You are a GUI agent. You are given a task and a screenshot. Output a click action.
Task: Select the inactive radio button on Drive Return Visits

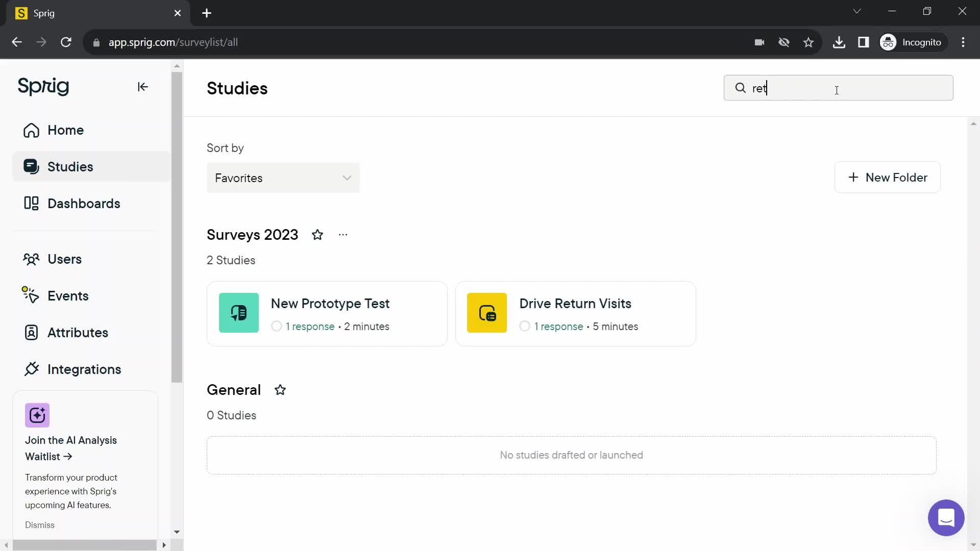tap(526, 327)
